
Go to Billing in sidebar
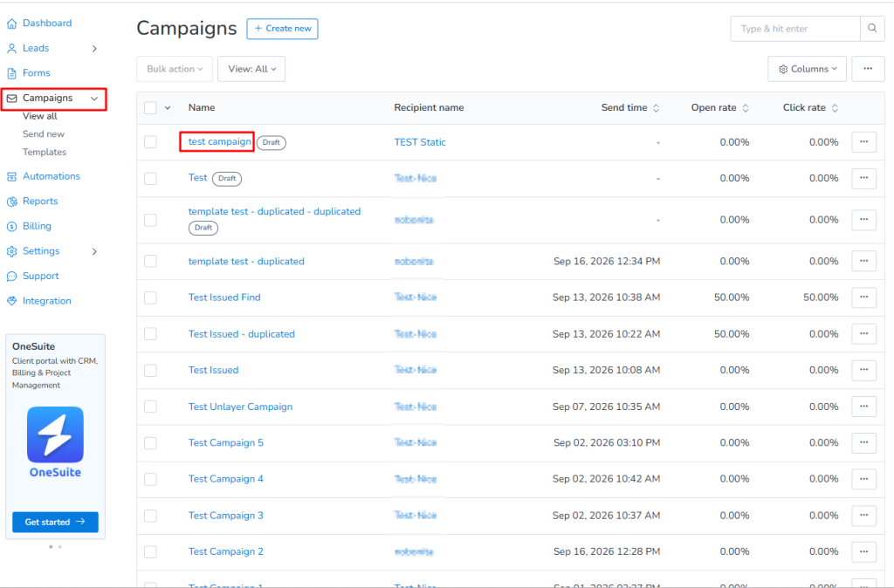click(x=37, y=226)
